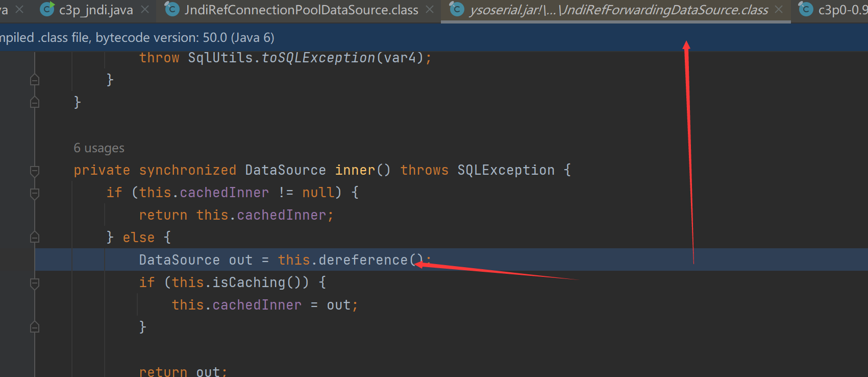Screen dimensions: 868x377
Task: Fold the 'if (this.cachedInner != null)' block
Action: (35, 193)
